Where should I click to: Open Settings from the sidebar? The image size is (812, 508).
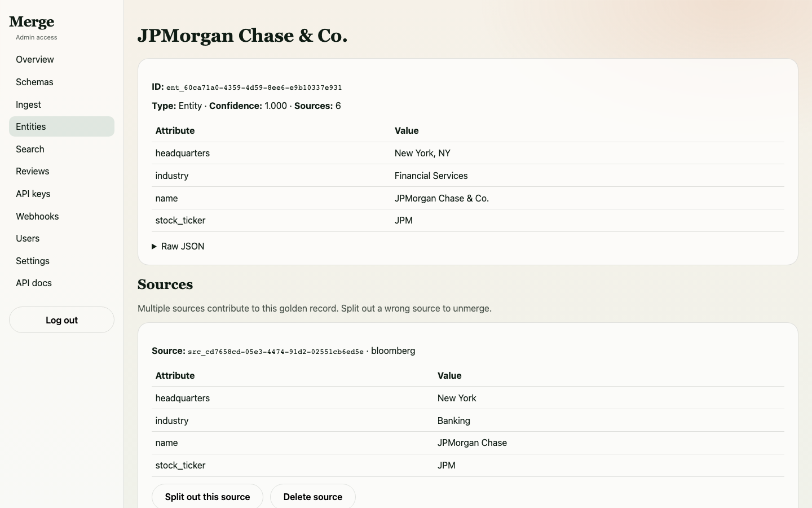(61, 261)
